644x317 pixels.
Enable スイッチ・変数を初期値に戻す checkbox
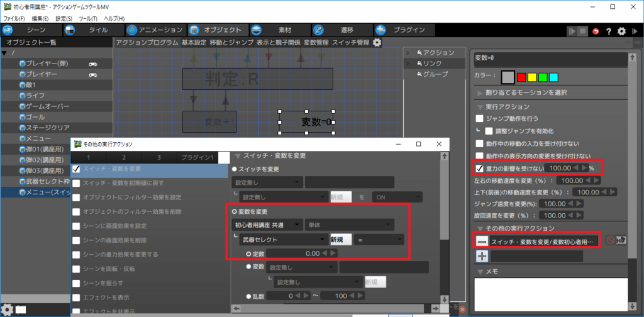coord(76,183)
